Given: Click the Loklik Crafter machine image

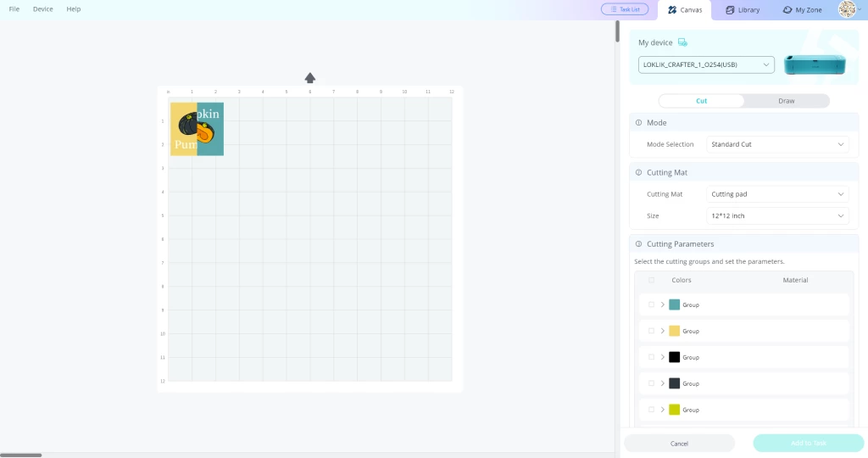Looking at the screenshot, I should pos(815,64).
